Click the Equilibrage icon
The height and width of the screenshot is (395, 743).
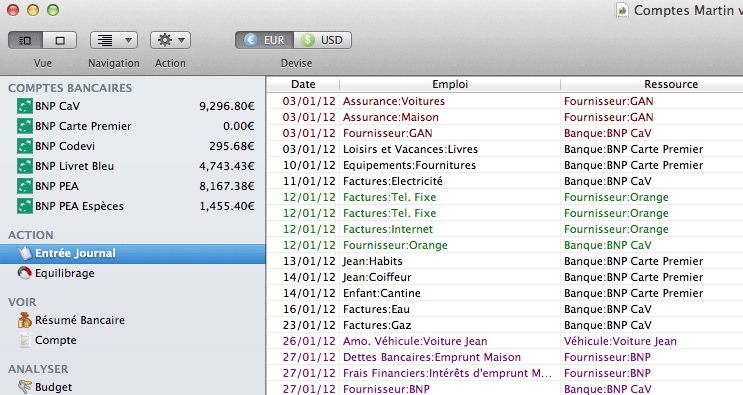click(x=25, y=273)
